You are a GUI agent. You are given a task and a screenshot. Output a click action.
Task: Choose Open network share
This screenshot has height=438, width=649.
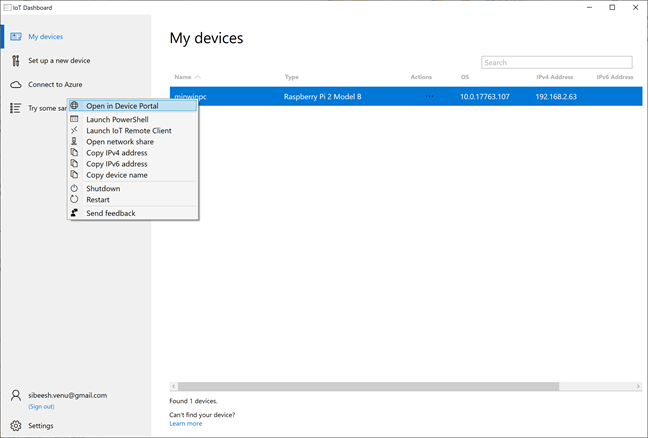point(132,142)
